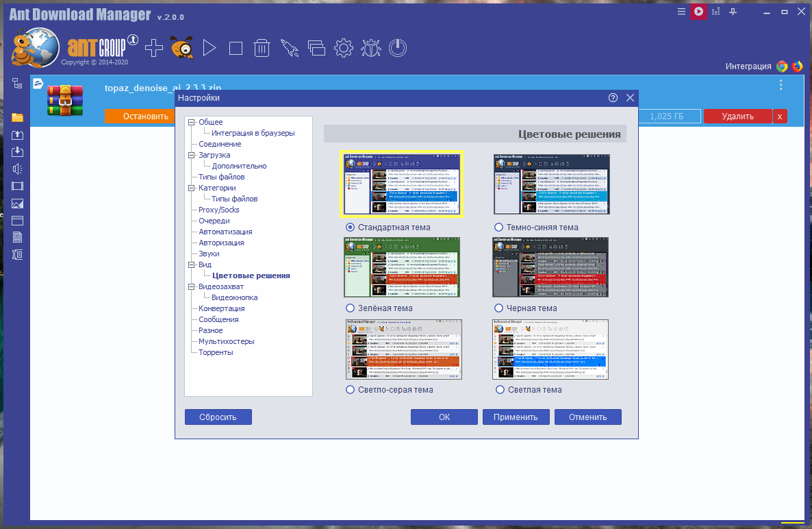Click the stop square toolbar icon

click(236, 48)
